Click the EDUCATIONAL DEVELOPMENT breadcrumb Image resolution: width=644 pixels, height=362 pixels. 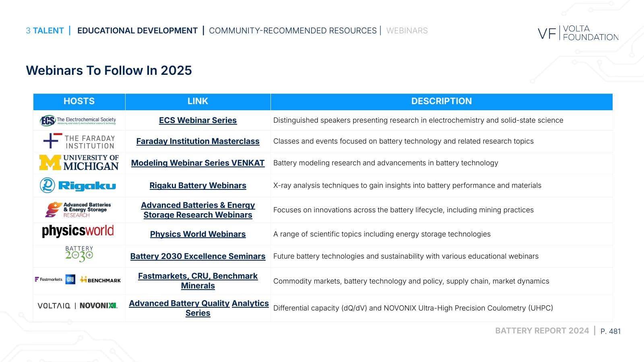(137, 31)
